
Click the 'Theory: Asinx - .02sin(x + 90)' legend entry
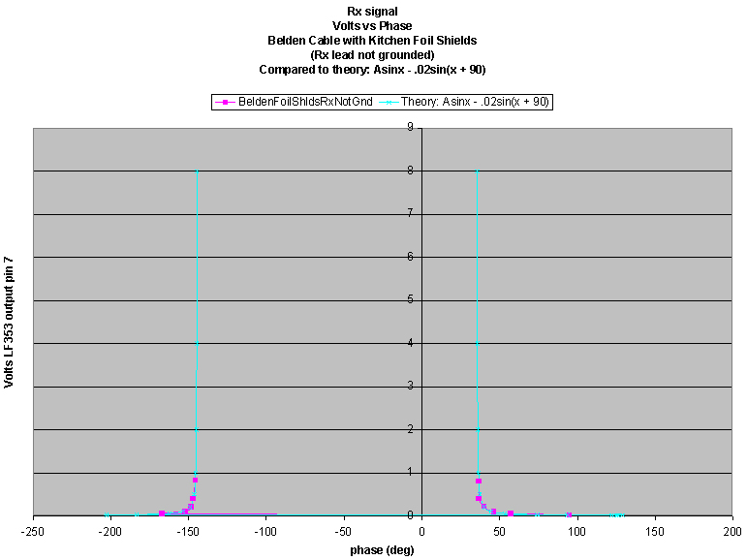(464, 102)
